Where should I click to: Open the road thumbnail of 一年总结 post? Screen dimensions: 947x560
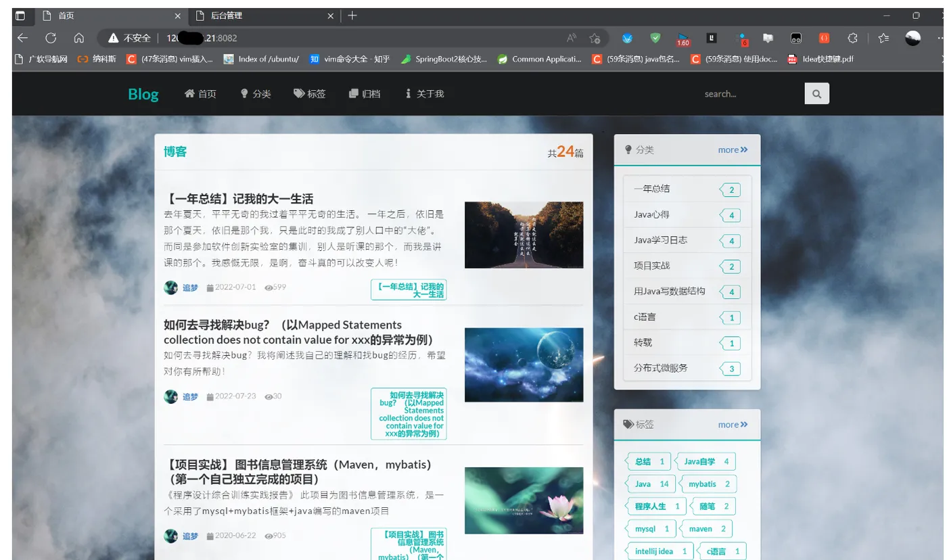click(524, 235)
